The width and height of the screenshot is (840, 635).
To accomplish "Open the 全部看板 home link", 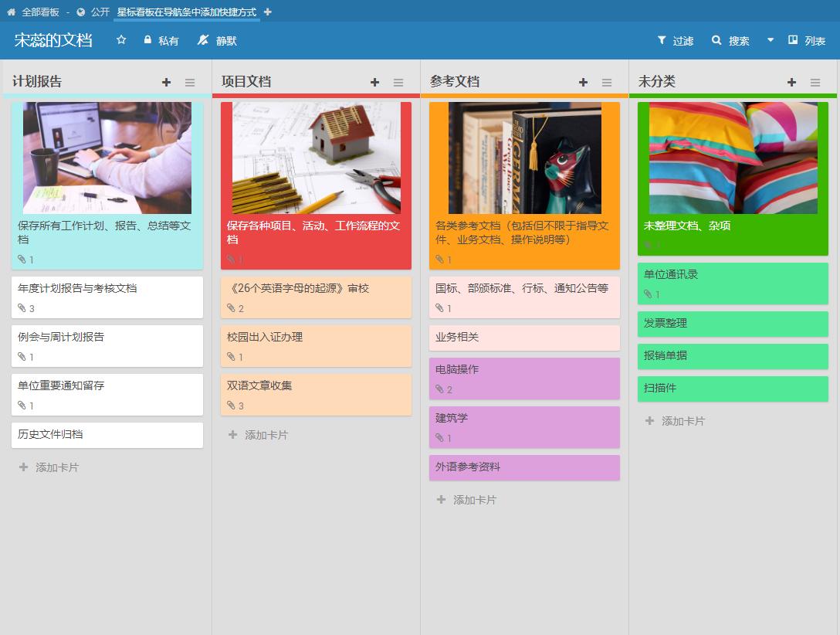I will click(32, 12).
